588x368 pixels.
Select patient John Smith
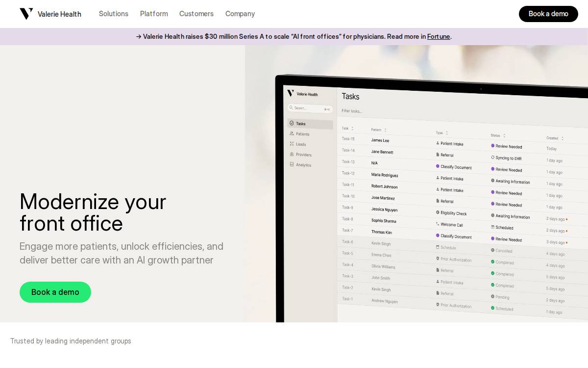[381, 278]
